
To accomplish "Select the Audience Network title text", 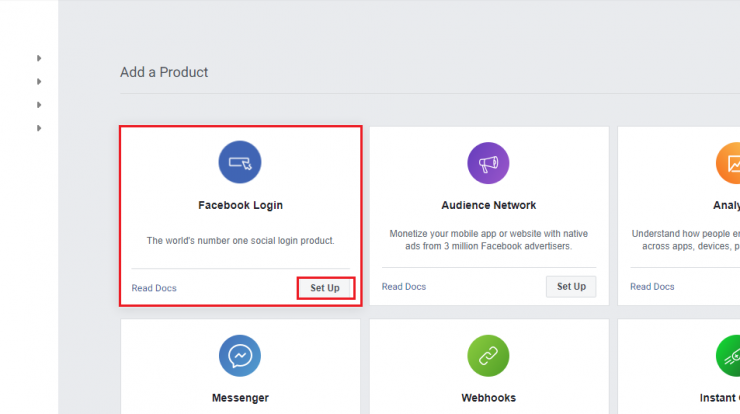I will (488, 205).
